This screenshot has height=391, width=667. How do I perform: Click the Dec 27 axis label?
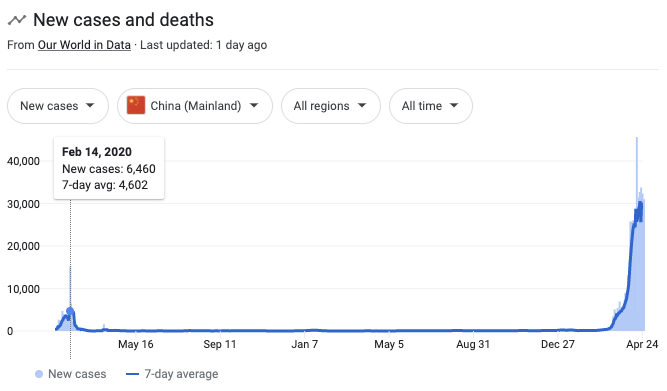pyautogui.click(x=558, y=344)
